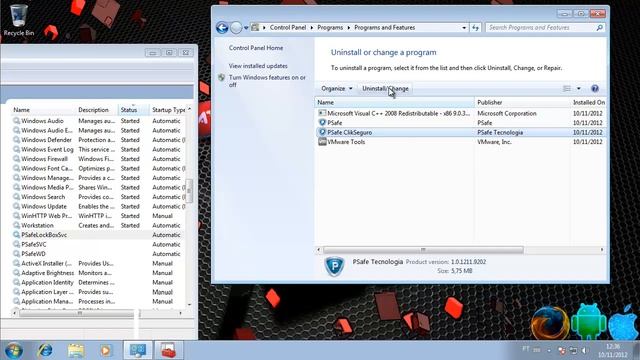
Task: Click the Firefox logo on the desktop
Action: [550, 323]
